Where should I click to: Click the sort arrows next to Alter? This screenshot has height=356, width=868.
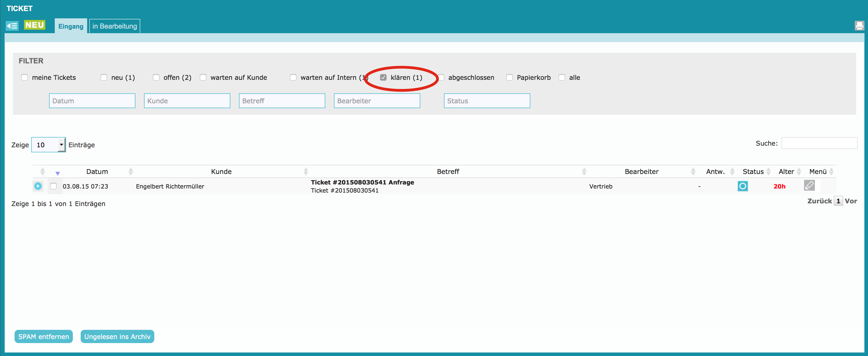pyautogui.click(x=799, y=172)
